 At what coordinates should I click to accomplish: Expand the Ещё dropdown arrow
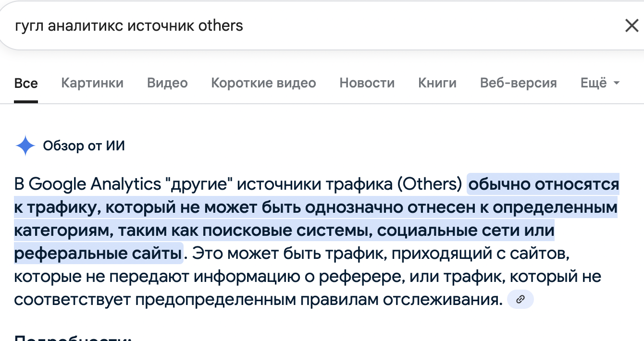tap(617, 84)
